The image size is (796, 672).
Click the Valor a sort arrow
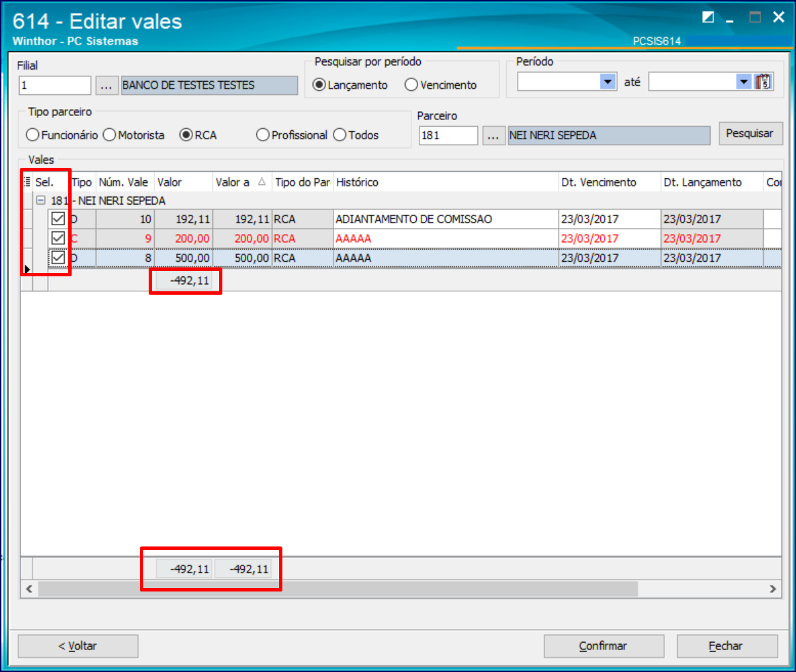pyautogui.click(x=261, y=182)
